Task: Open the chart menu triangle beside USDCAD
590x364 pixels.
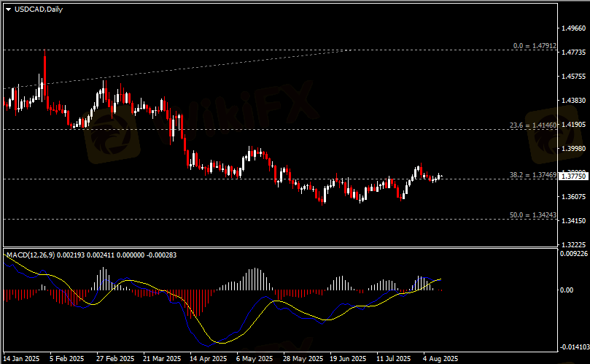Action: point(8,9)
